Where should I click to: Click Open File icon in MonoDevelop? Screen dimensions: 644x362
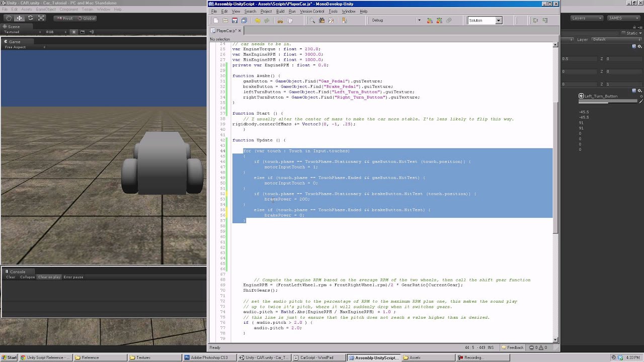[x=225, y=21]
